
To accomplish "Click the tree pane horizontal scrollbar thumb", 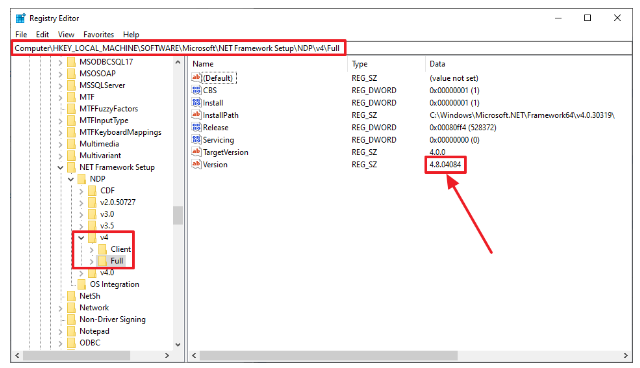I will (76, 356).
